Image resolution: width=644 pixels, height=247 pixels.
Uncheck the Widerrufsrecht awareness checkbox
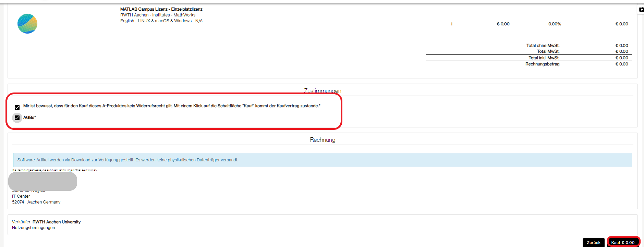[17, 107]
